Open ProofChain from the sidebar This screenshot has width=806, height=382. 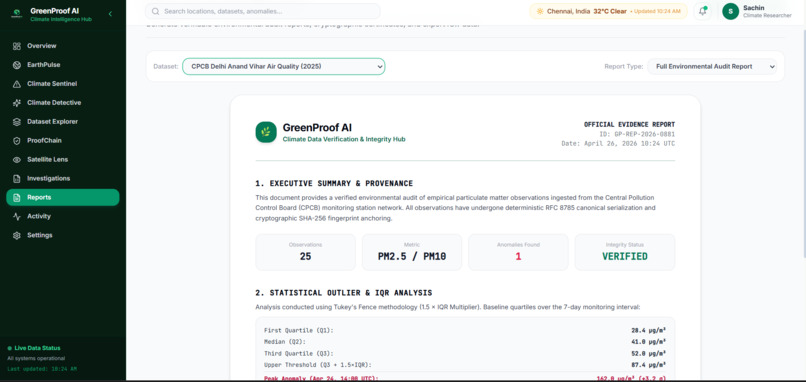click(x=63, y=141)
